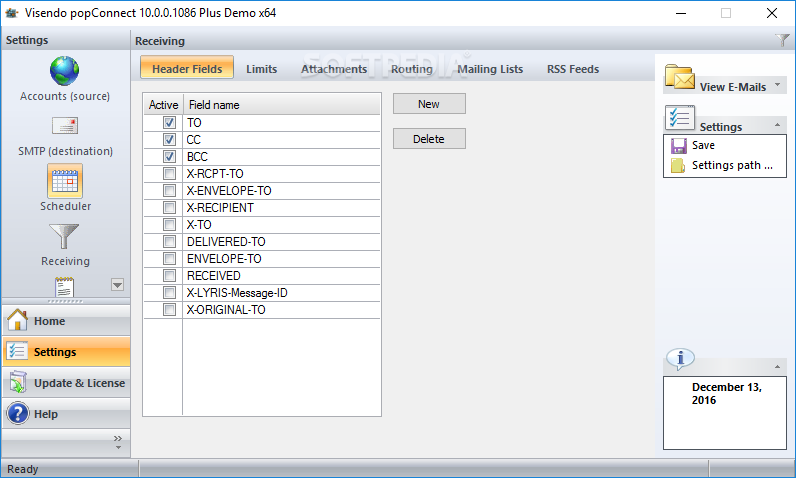Select the X-LYRIS-Message-ID field name
The width and height of the screenshot is (796, 478).
point(237,293)
